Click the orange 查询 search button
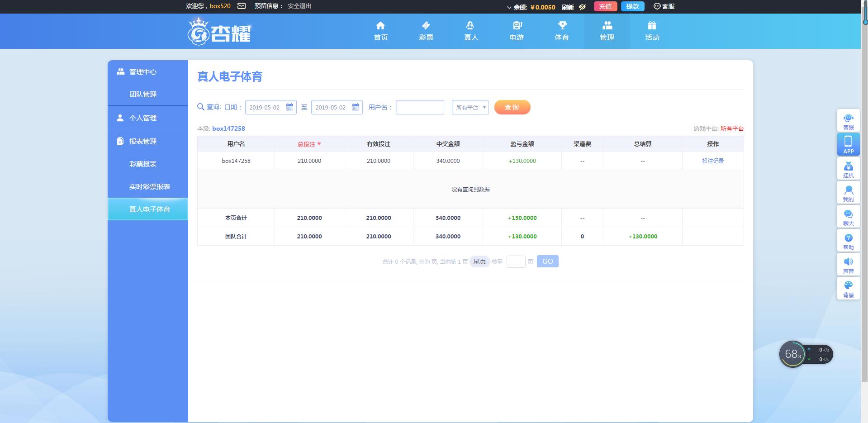Screen dimensions: 868x423 click(512, 107)
